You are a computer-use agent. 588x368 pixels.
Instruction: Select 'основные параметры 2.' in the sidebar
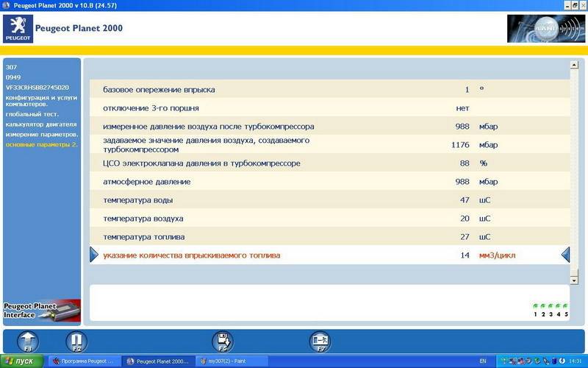[x=41, y=144]
